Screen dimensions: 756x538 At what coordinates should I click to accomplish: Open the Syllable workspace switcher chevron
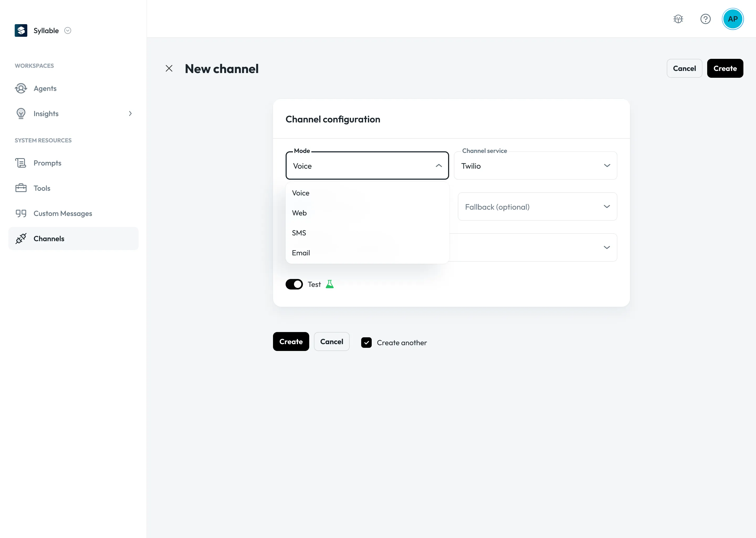[x=68, y=30]
